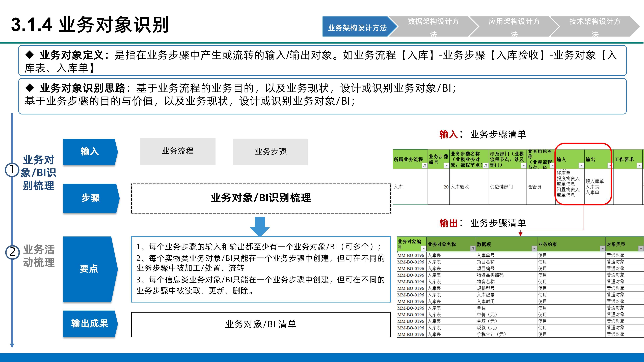Click the 输出：业务步骤清单 heading
644x362 pixels.
[x=482, y=223]
